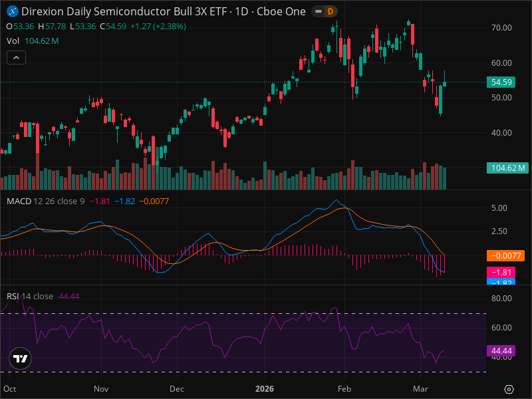Click the Nov label on time axis
This screenshot has height=399, width=532.
(101, 389)
